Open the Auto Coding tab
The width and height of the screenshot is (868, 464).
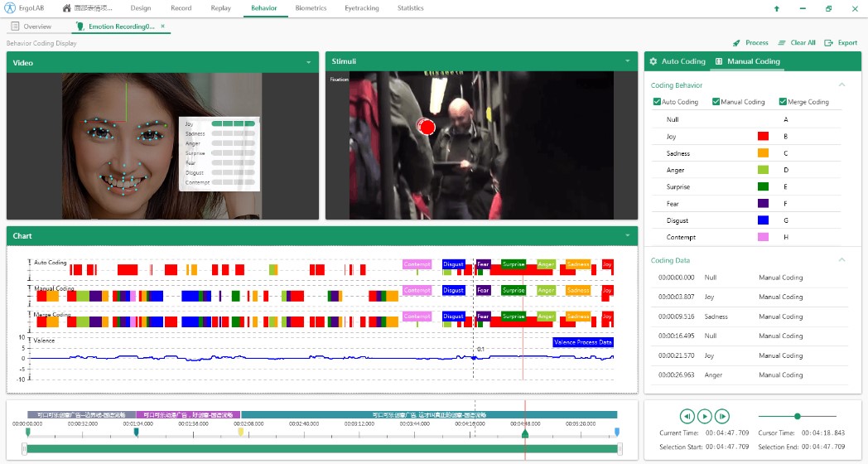pos(678,61)
